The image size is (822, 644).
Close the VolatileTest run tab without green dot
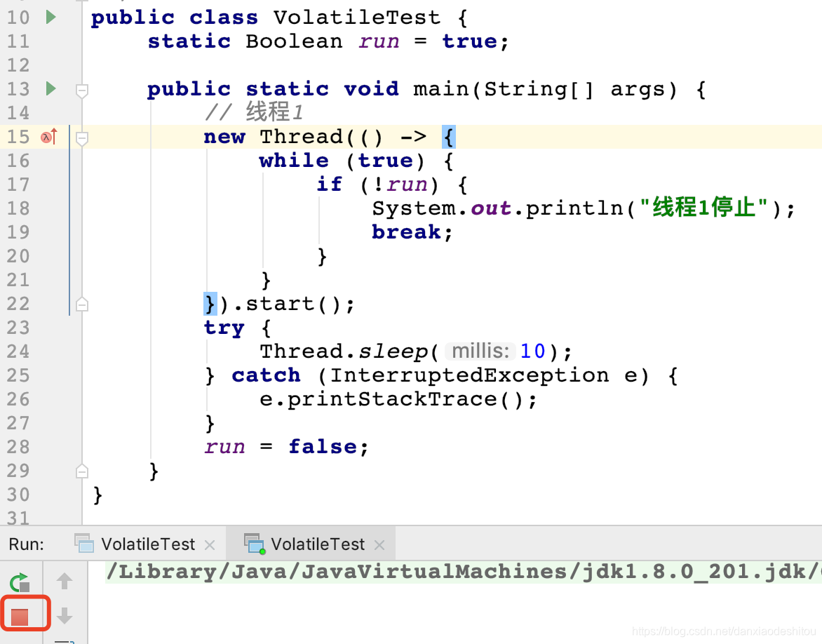tap(210, 545)
